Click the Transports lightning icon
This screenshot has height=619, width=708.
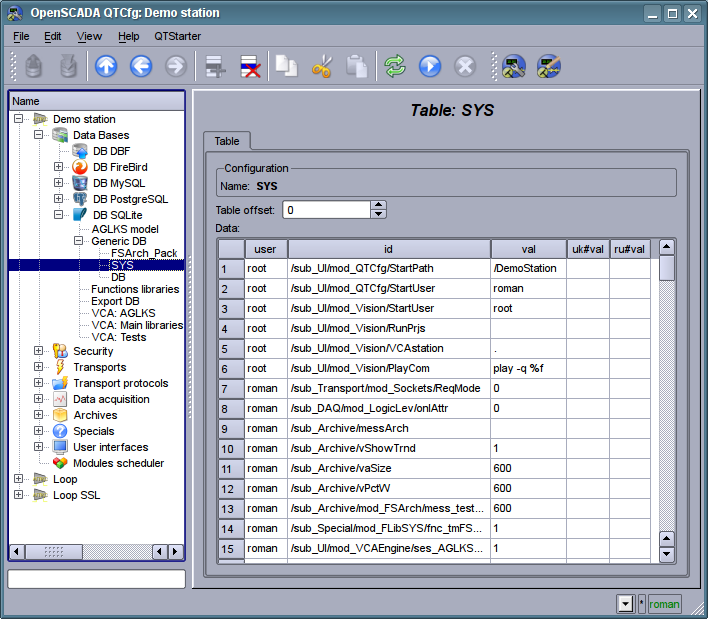coord(60,367)
